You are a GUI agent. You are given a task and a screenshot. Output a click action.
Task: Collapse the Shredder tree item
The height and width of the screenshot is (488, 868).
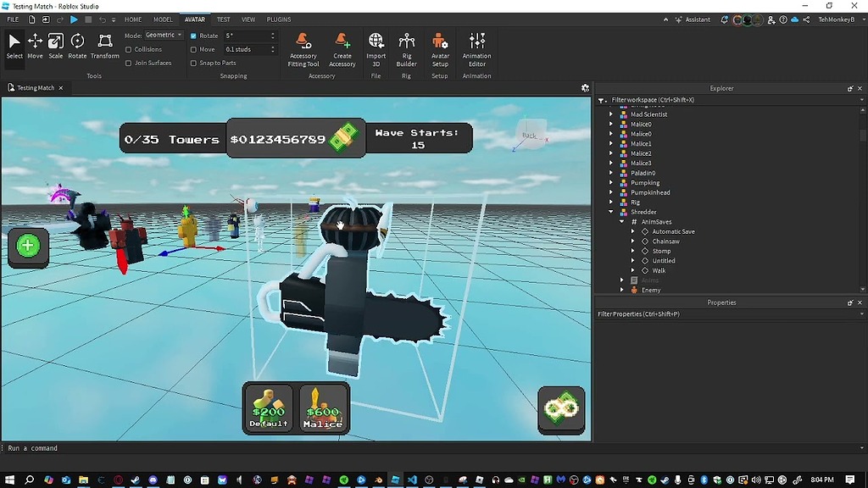pos(612,212)
